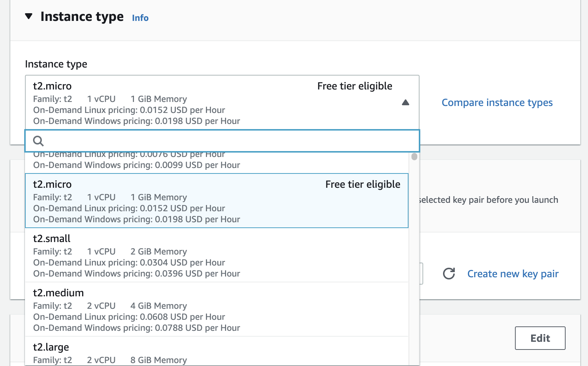This screenshot has height=366, width=588.
Task: Click Create new key pair link
Action: pyautogui.click(x=512, y=274)
